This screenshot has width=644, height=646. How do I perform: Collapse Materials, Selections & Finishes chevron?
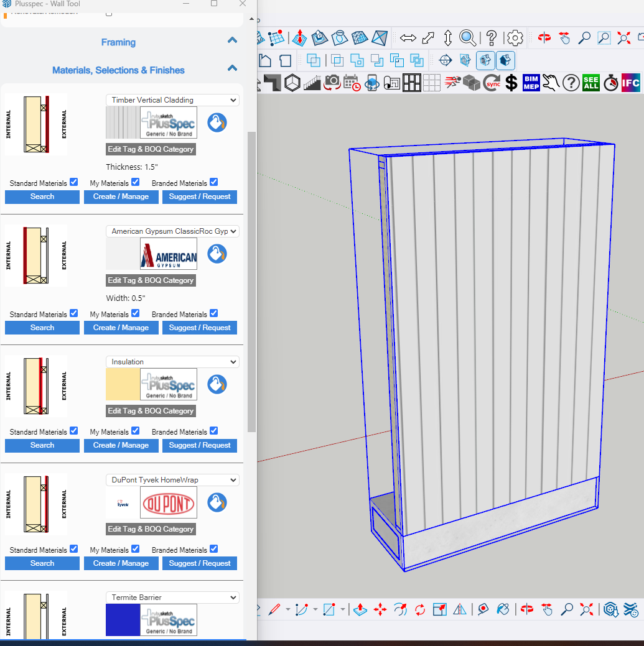233,68
